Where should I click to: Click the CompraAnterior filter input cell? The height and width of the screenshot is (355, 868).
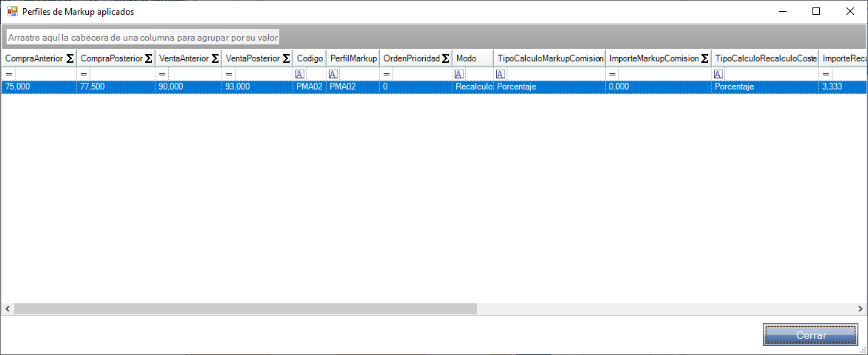pyautogui.click(x=45, y=74)
